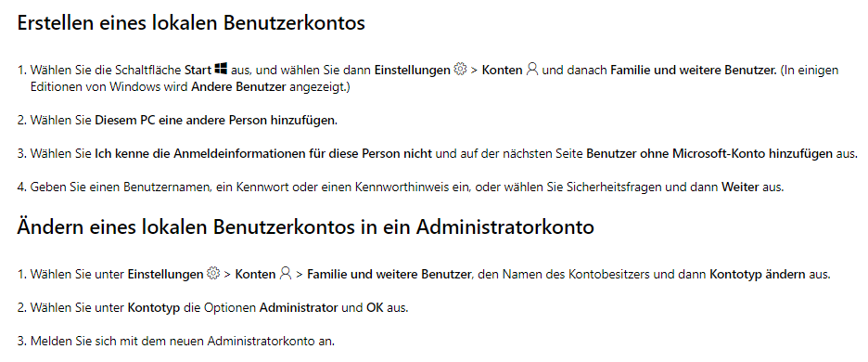The height and width of the screenshot is (362, 868).
Task: Click the Konten person icon in the Ändern section
Action: click(285, 274)
